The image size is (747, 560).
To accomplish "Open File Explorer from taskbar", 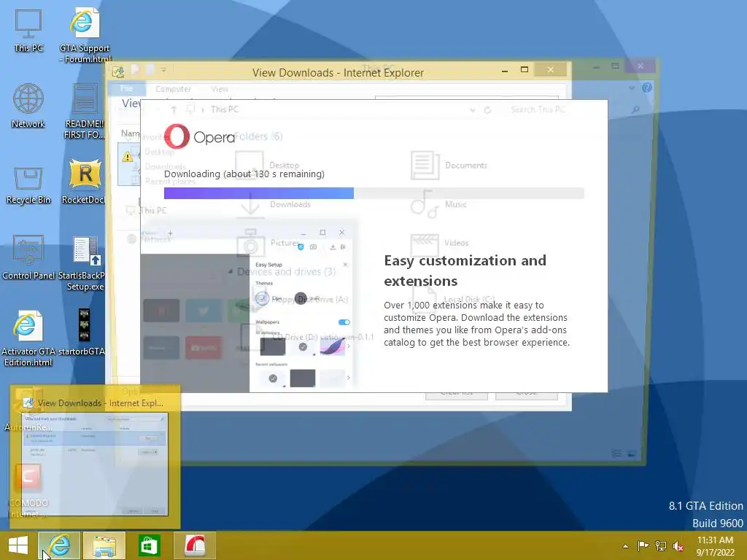I will point(104,545).
